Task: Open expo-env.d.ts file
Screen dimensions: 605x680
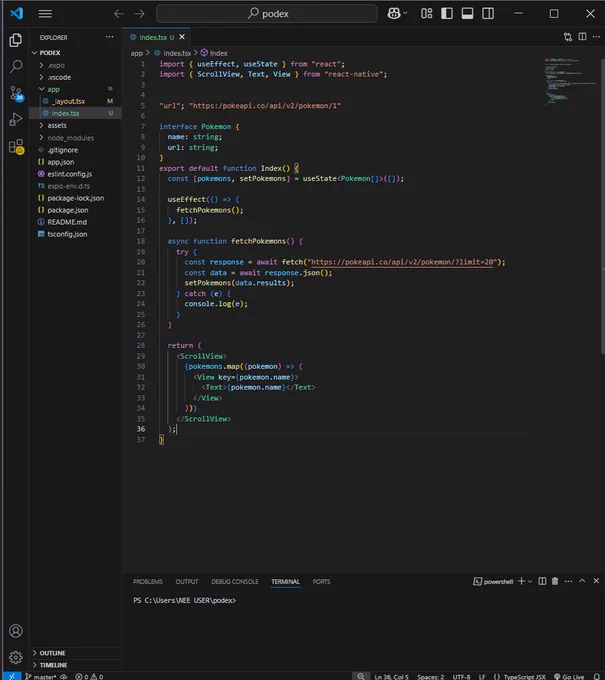Action: (75, 186)
